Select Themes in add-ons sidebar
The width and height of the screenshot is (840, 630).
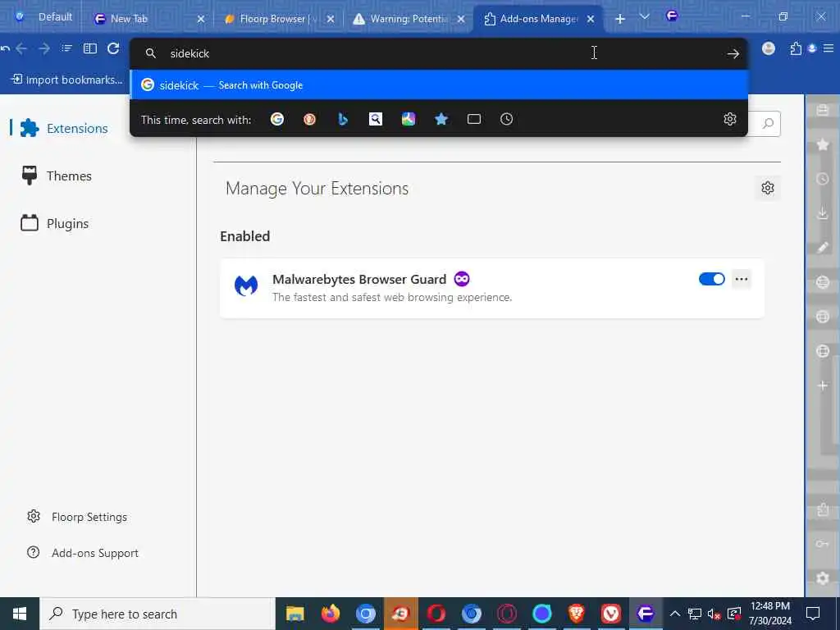pos(57,176)
